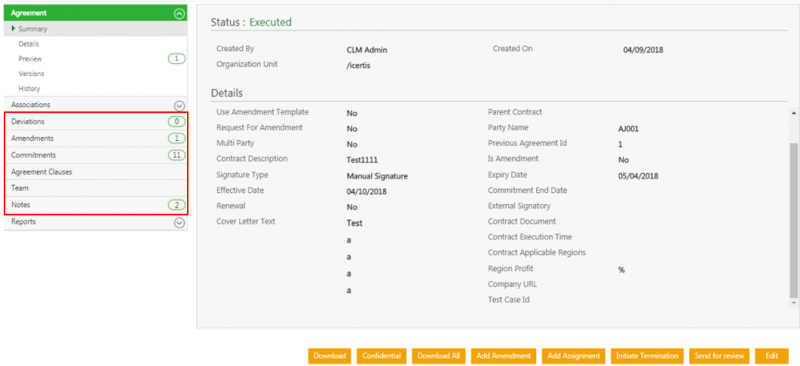Click the /icertis organization unit value

tap(358, 65)
